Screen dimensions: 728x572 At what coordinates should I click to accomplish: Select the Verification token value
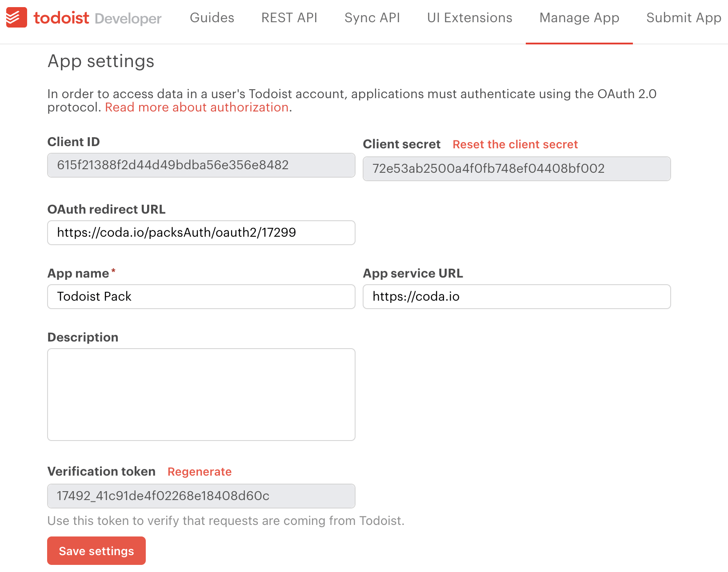click(x=201, y=496)
